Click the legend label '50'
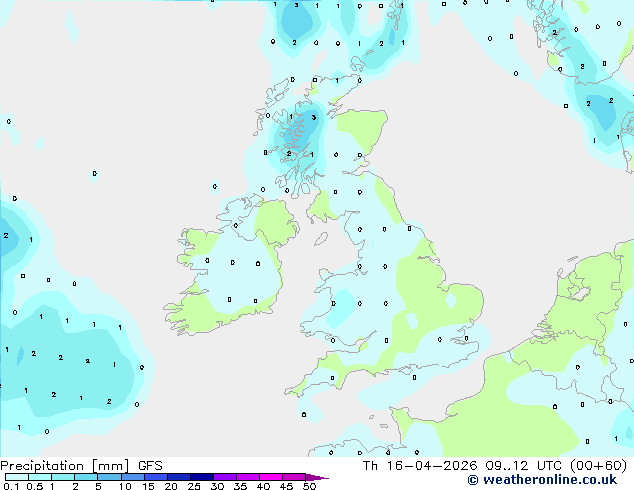This screenshot has height=490, width=634. pos(309,486)
